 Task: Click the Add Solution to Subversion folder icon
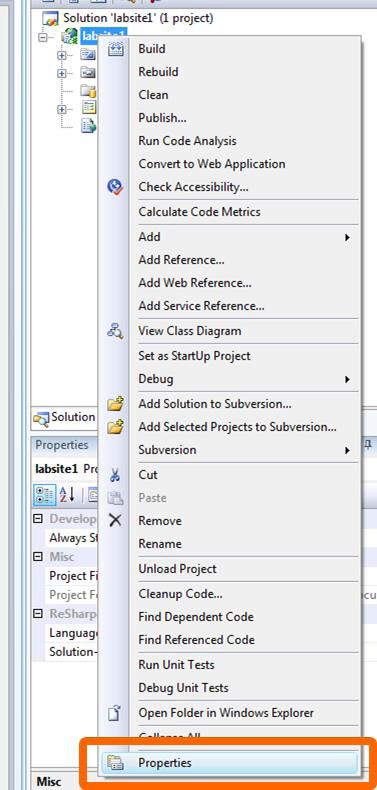115,404
